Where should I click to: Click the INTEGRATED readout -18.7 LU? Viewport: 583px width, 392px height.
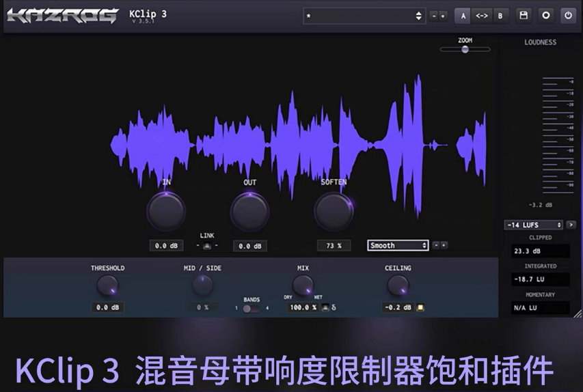tap(540, 279)
